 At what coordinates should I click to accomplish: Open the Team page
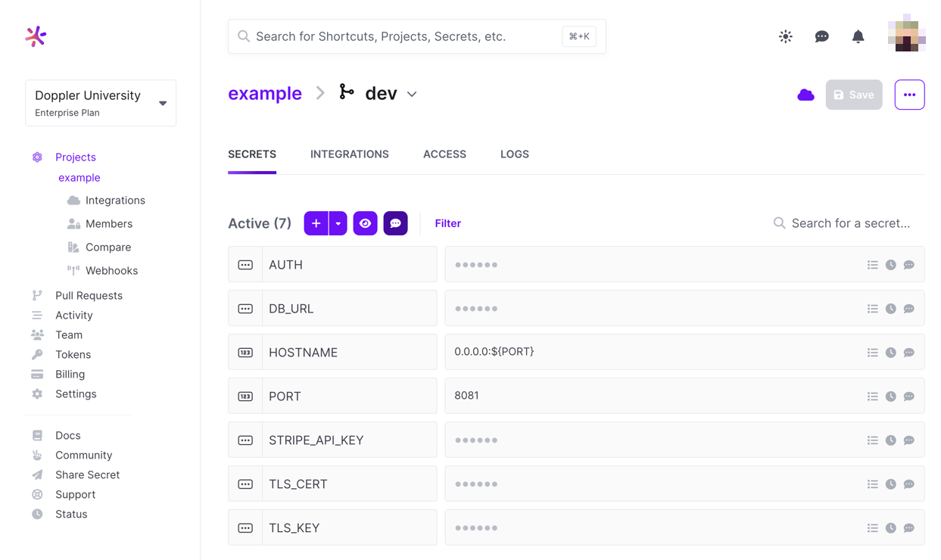point(69,335)
